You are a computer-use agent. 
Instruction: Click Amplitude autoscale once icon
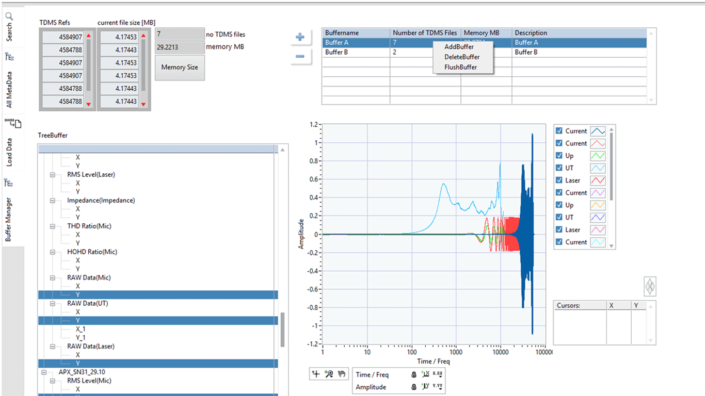pyautogui.click(x=425, y=387)
